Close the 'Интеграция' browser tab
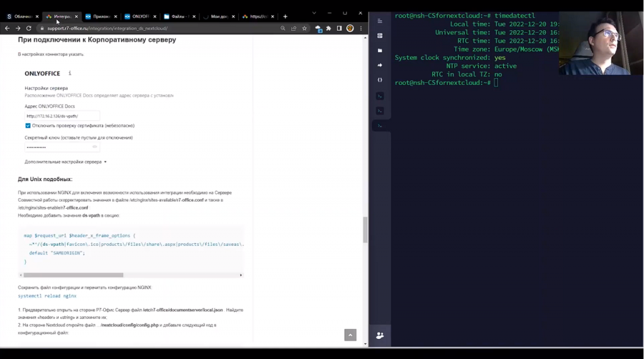Viewport: 644px width, 359px height. pos(76,16)
